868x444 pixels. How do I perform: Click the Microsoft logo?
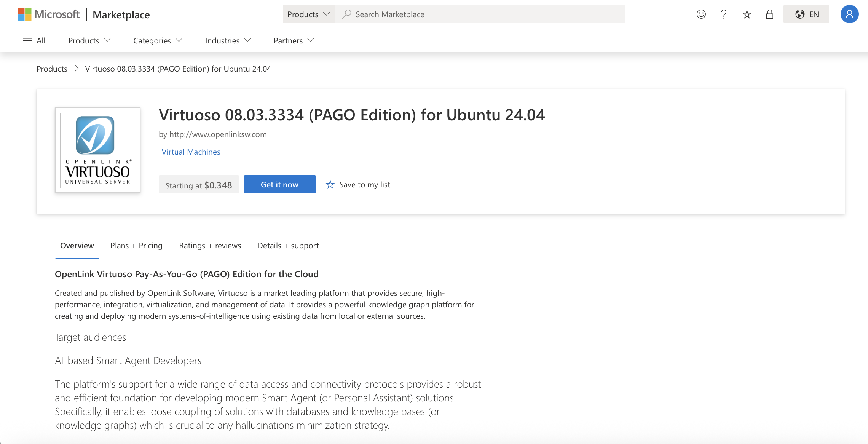49,14
